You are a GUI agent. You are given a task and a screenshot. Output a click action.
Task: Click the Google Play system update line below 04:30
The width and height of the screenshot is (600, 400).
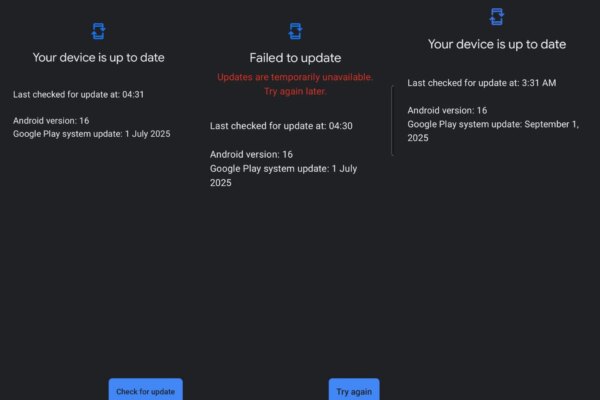pyautogui.click(x=284, y=176)
